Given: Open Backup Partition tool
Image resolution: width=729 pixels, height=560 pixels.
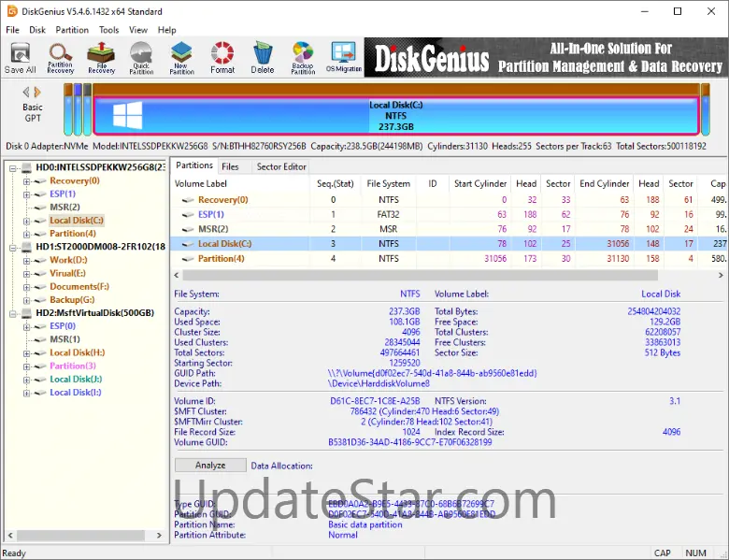Looking at the screenshot, I should coord(303,58).
